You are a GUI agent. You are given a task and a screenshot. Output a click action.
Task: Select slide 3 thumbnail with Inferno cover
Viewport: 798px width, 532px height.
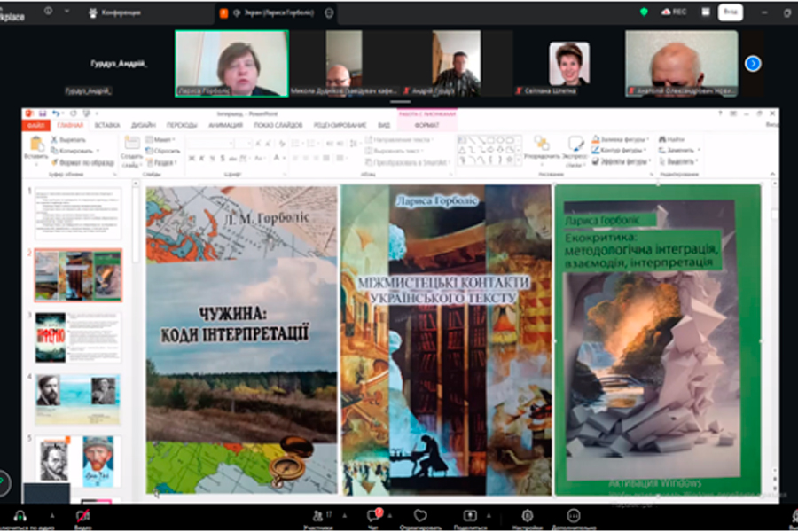pos(78,338)
